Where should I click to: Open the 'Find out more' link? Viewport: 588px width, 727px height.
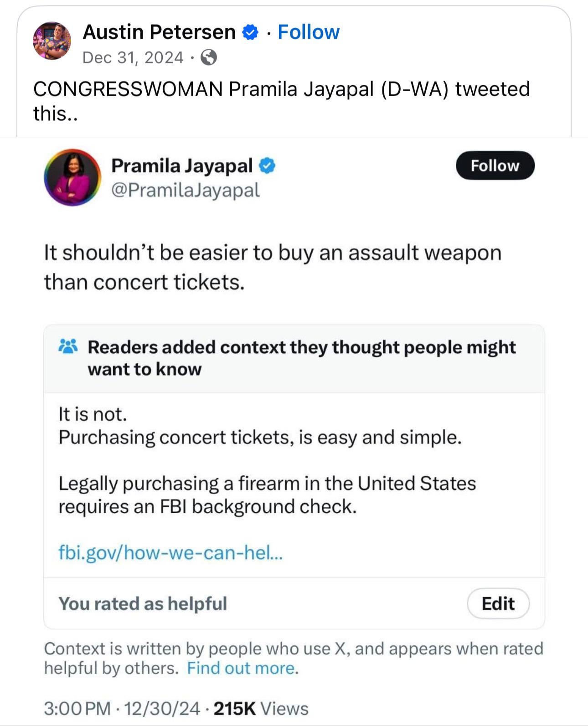pos(242,668)
